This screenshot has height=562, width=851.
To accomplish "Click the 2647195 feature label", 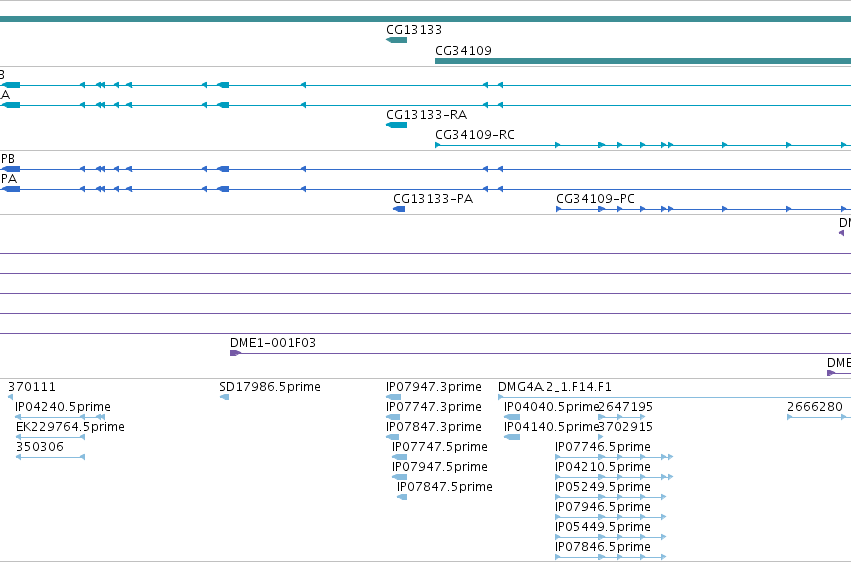I will tap(625, 407).
